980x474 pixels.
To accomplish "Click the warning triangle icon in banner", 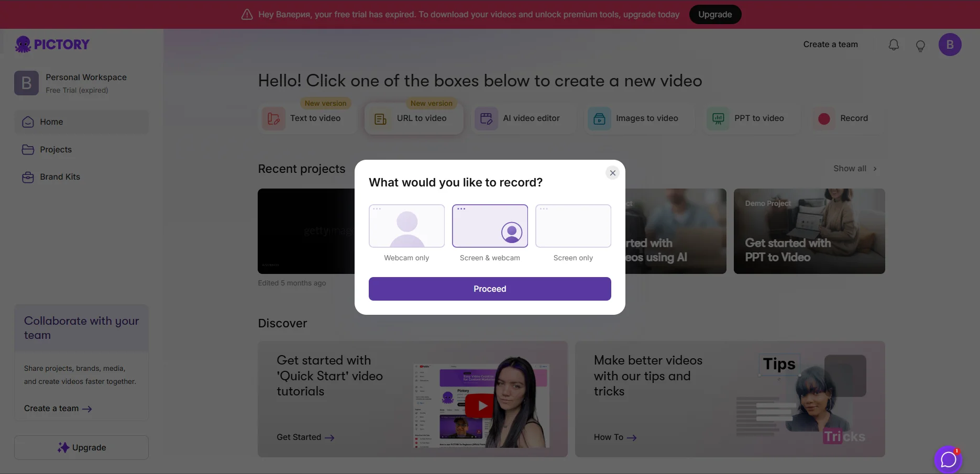I will click(247, 15).
